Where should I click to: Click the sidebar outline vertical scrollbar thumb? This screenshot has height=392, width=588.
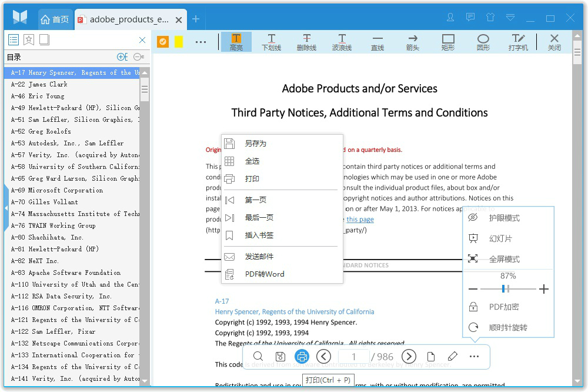(x=145, y=89)
